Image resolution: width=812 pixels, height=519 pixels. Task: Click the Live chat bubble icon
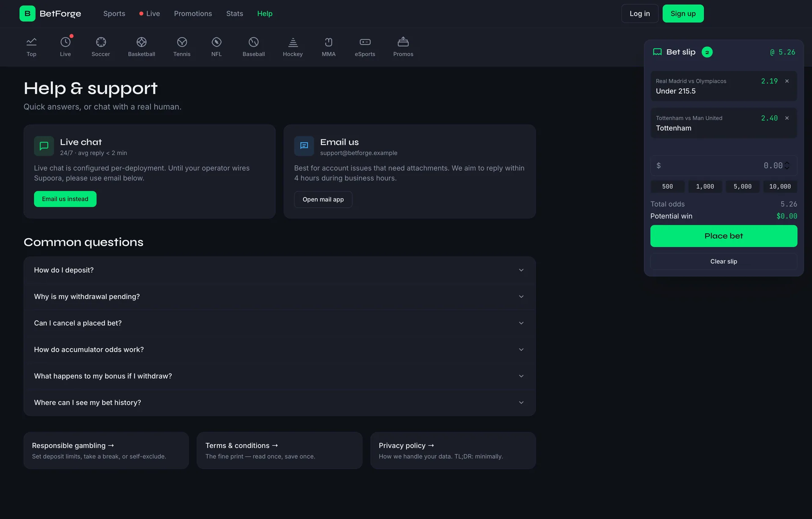click(44, 146)
